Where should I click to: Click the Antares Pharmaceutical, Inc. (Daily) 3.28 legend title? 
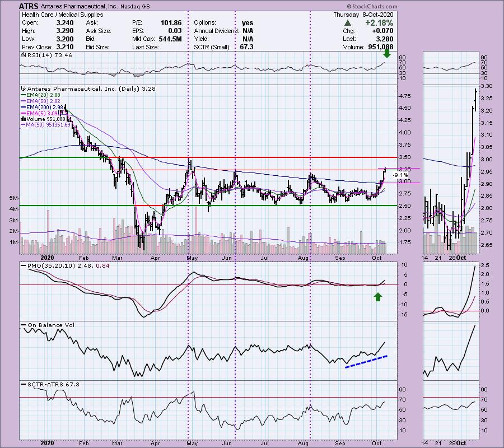[91, 88]
